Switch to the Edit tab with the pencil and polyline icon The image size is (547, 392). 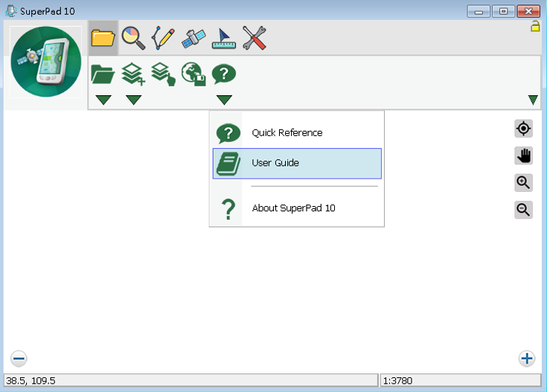tap(163, 38)
